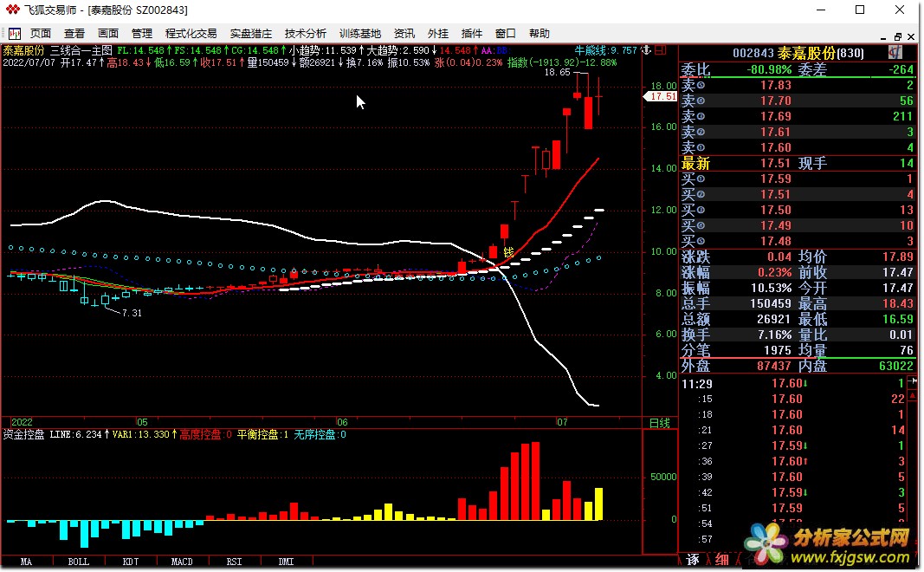This screenshot has height=572, width=924.
Task: Close the inner chart child window
Action: click(x=912, y=36)
